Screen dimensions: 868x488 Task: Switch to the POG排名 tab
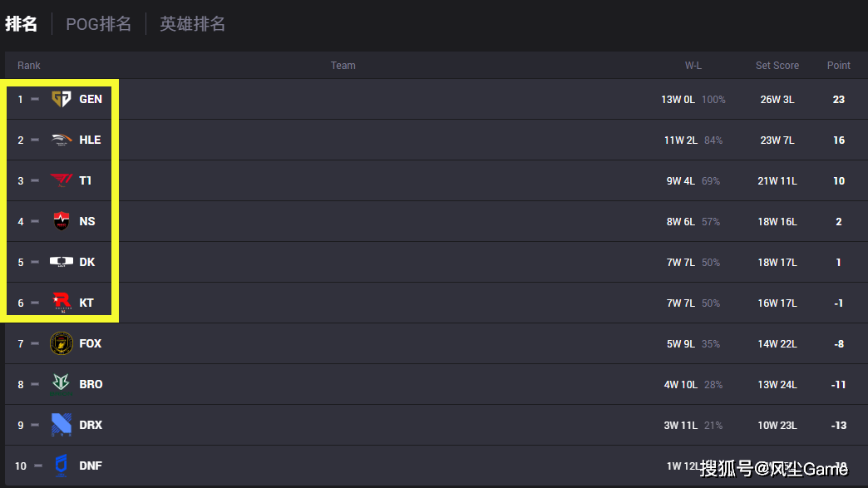click(x=99, y=24)
